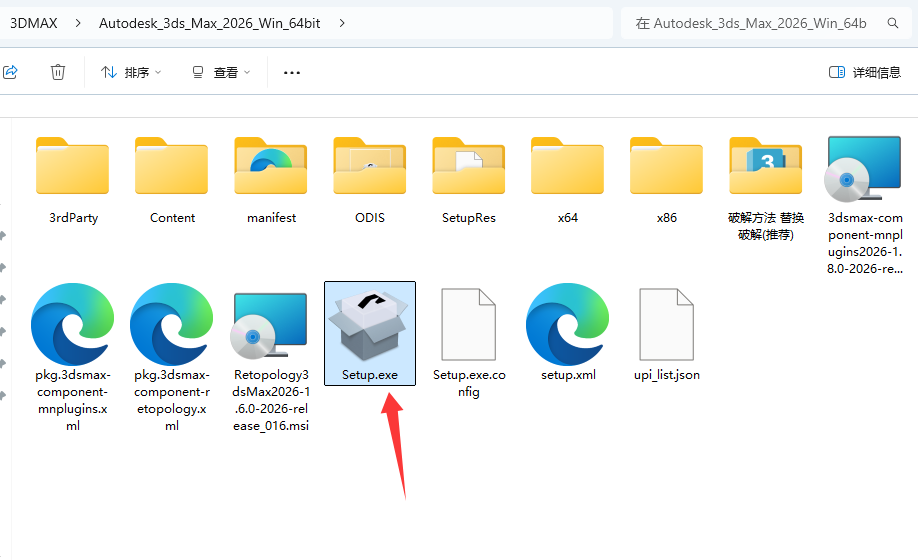The image size is (918, 560).
Task: Open the SetupRes folder icon
Action: (468, 166)
